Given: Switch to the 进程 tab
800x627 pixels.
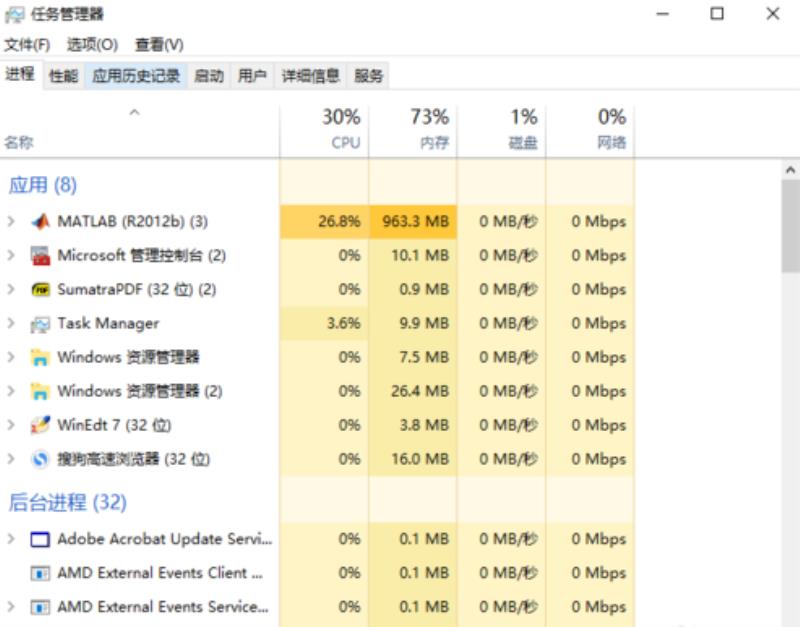Looking at the screenshot, I should pos(20,74).
